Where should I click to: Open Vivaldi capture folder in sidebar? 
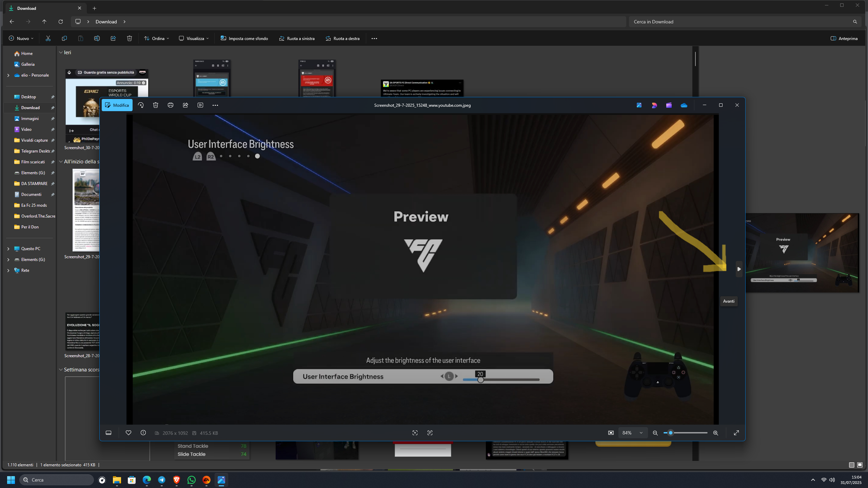[x=34, y=140]
